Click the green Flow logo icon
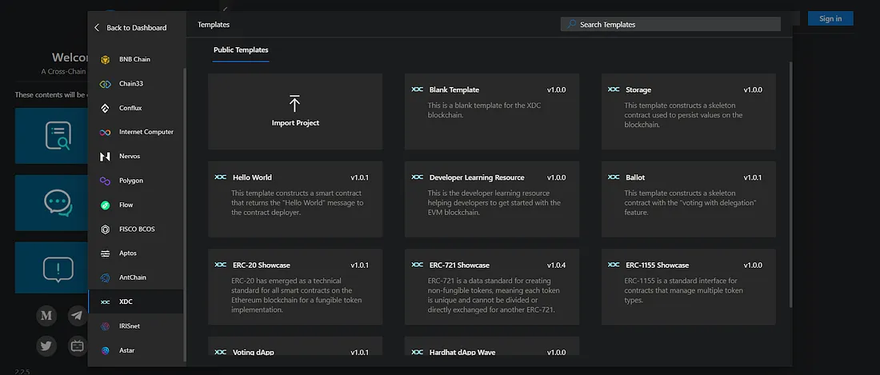Screen dimensions: 880x375 point(105,205)
